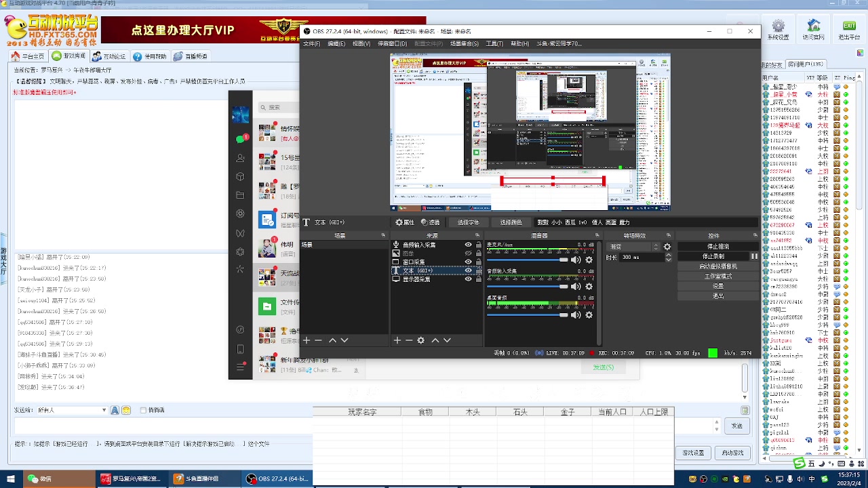
Task: Move selected scene down
Action: 344,340
